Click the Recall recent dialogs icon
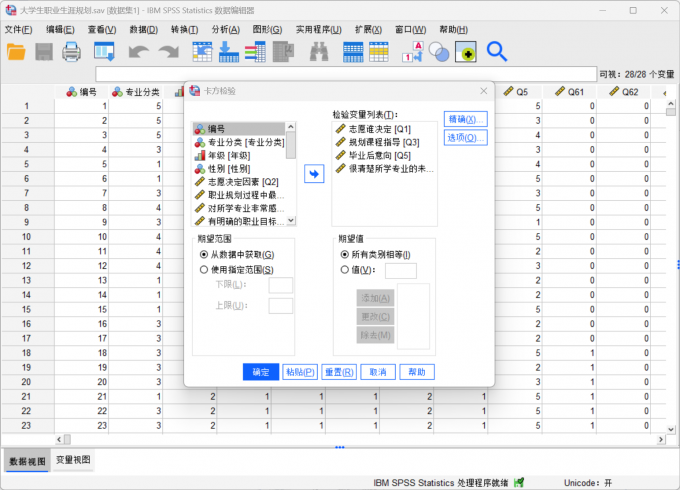This screenshot has width=680, height=490. (104, 51)
